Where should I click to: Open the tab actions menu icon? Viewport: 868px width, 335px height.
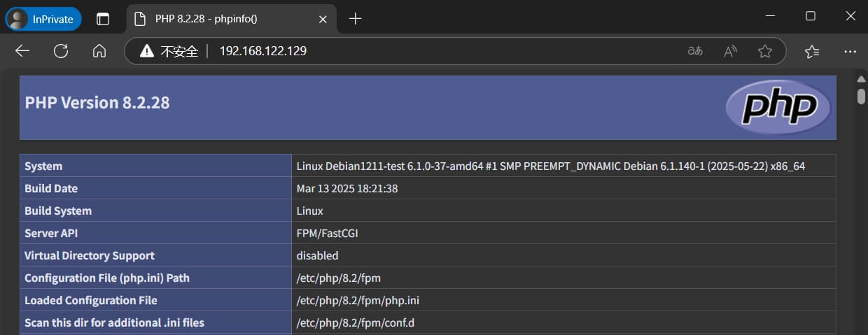(103, 19)
